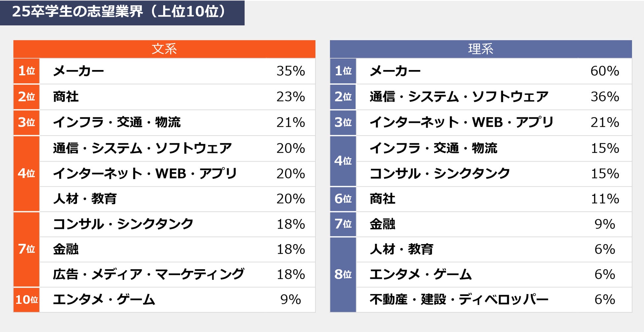Select the orange 3位 rank badge
The image size is (644, 332).
(26, 122)
